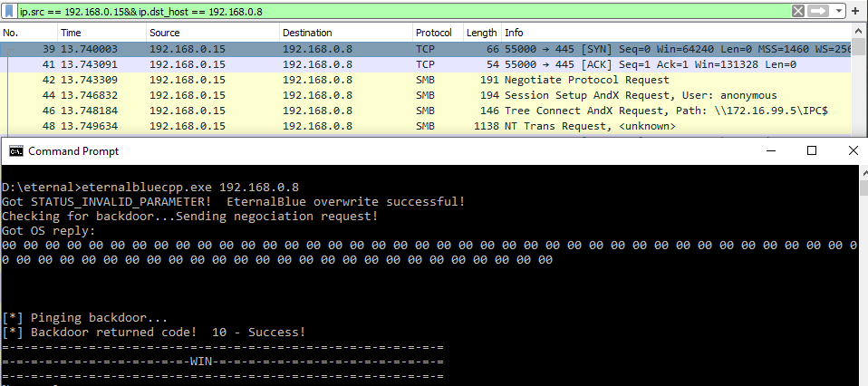Select the Session Setup AndX Request packet
868x386 pixels.
(426, 95)
